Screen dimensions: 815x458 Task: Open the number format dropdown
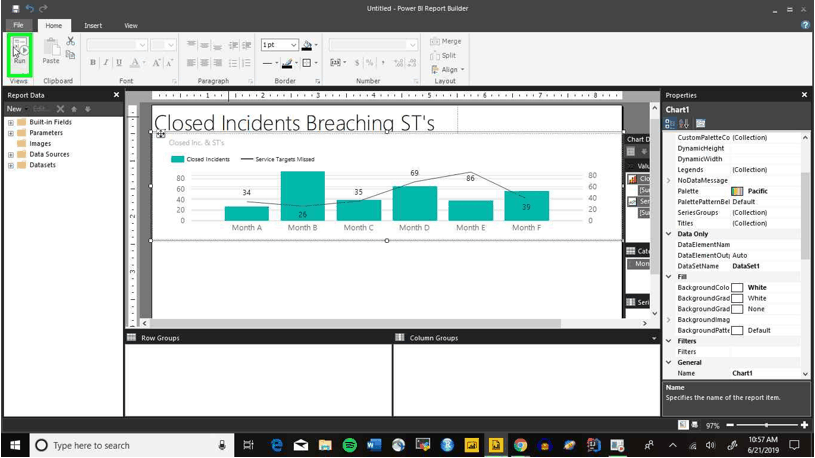pyautogui.click(x=412, y=45)
